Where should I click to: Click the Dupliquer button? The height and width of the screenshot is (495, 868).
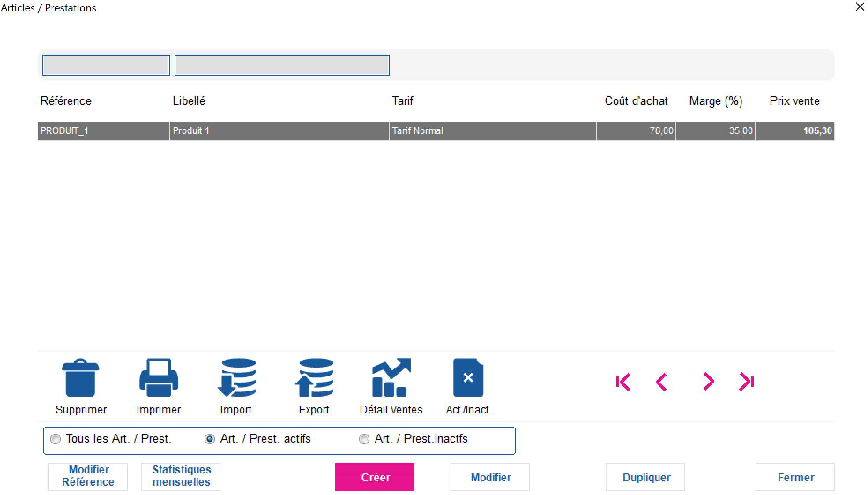tap(645, 477)
